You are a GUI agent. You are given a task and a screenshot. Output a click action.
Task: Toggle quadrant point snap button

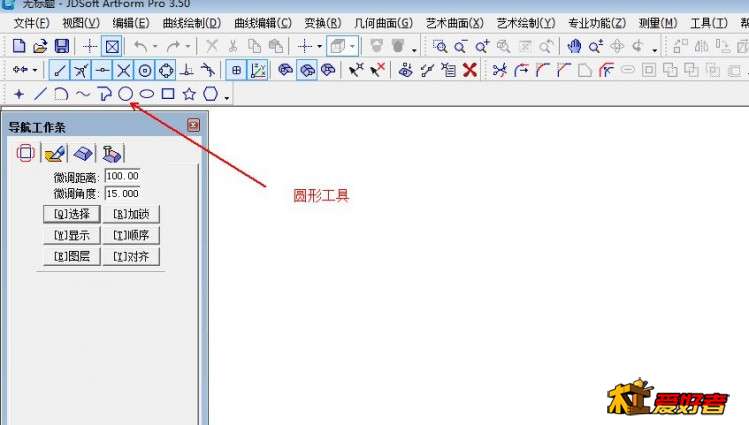coord(166,71)
